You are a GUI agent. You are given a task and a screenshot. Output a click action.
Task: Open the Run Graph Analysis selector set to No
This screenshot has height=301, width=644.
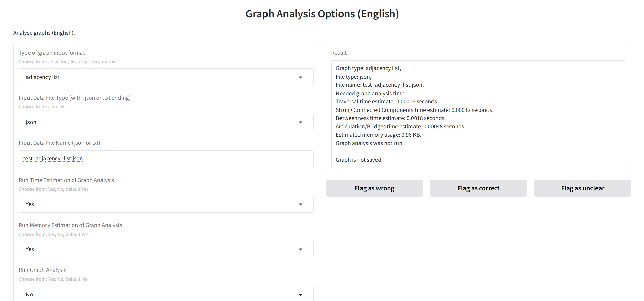point(160,294)
